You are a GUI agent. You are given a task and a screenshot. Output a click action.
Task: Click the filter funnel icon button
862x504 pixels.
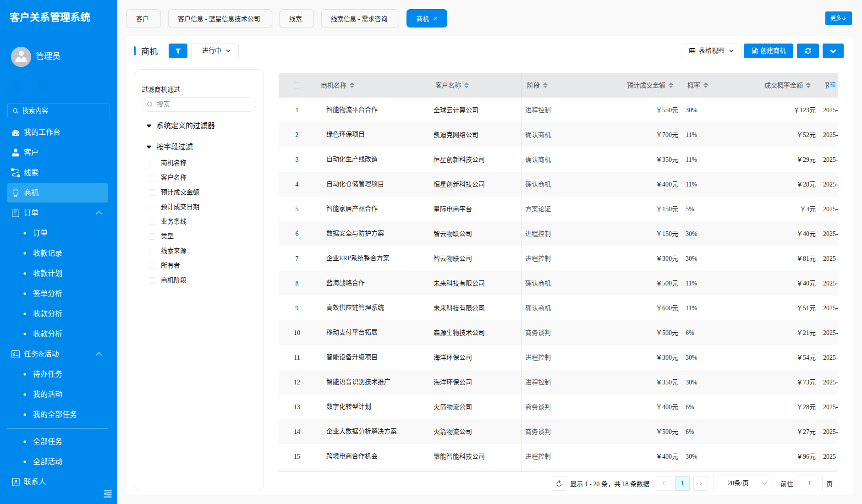178,51
